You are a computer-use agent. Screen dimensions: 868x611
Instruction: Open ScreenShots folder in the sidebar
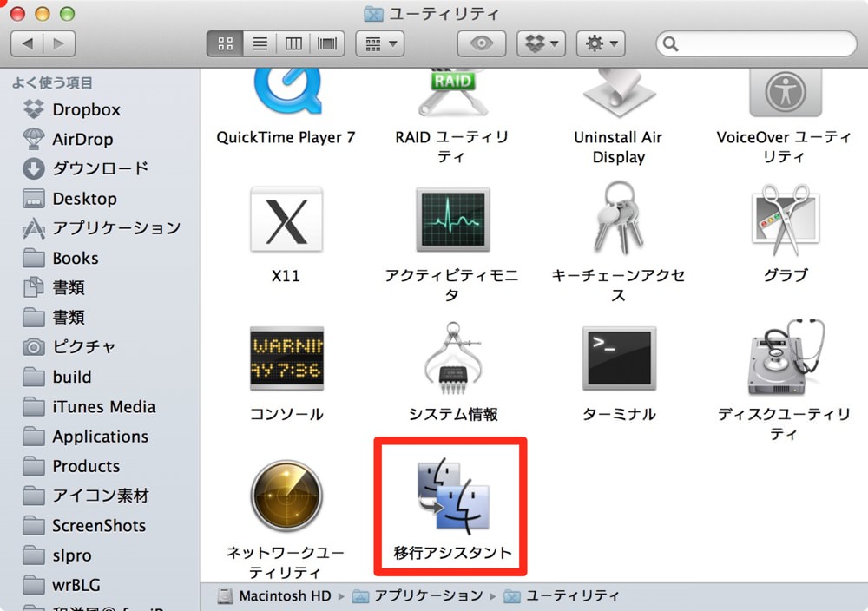point(100,526)
